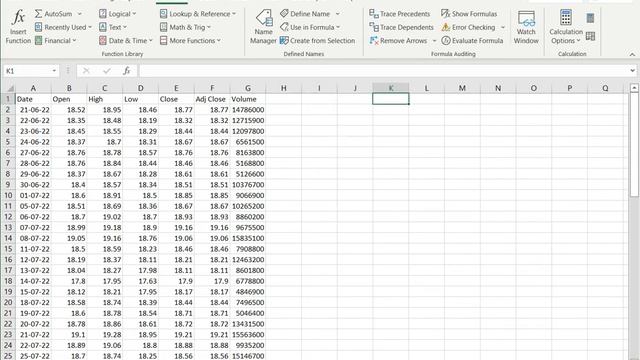Select column G header
This screenshot has height=360, width=640.
click(248, 88)
